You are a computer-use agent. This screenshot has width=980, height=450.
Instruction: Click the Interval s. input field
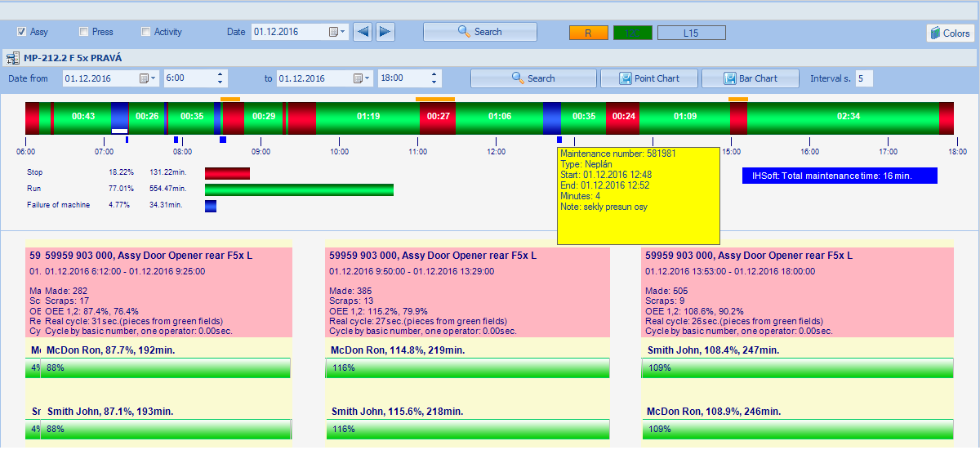(x=863, y=78)
